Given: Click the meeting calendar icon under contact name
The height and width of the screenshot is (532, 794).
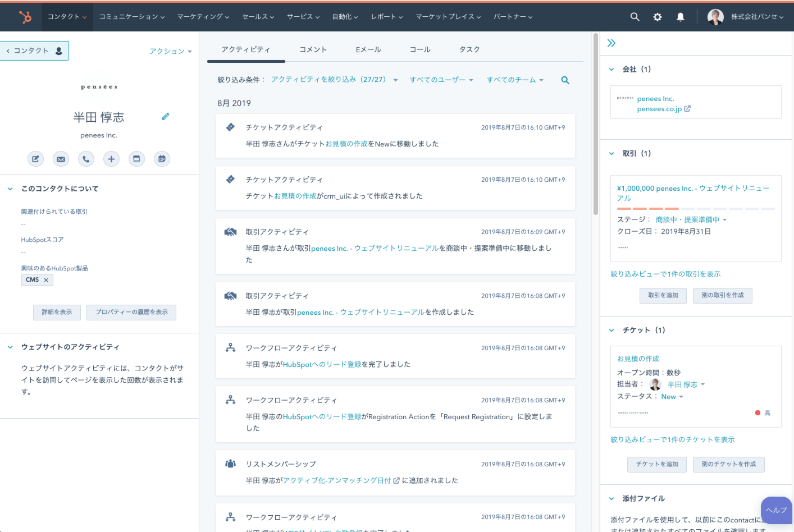Looking at the screenshot, I should point(162,159).
